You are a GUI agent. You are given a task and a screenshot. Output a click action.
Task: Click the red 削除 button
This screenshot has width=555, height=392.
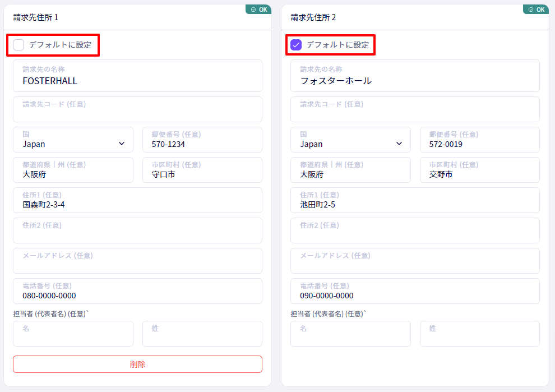pyautogui.click(x=138, y=365)
